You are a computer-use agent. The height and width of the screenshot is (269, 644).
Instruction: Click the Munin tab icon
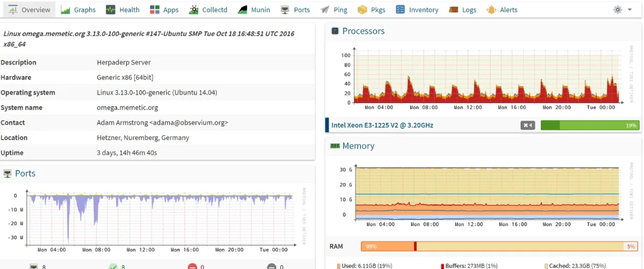[242, 10]
